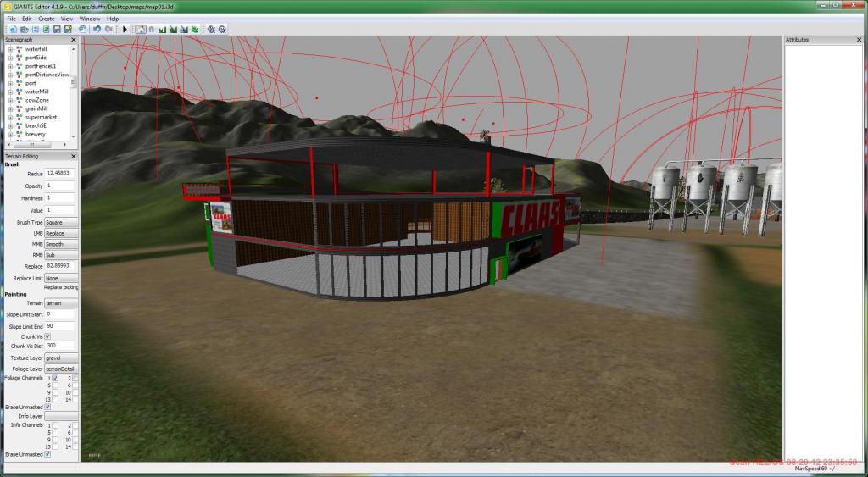Open the MMB Smooth dropdown
The width and height of the screenshot is (868, 477).
click(x=61, y=244)
